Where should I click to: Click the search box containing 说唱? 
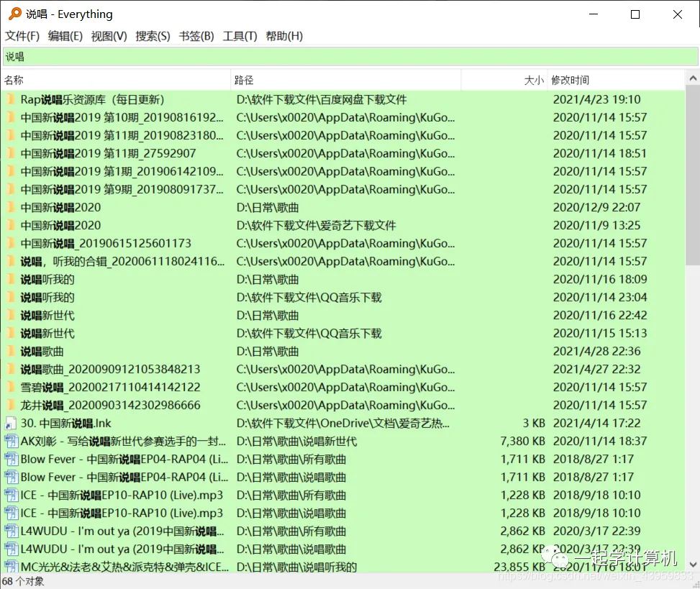[x=350, y=57]
